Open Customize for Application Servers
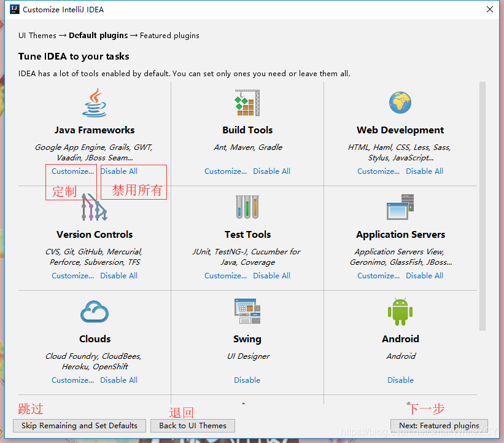The image size is (504, 443). (x=378, y=276)
